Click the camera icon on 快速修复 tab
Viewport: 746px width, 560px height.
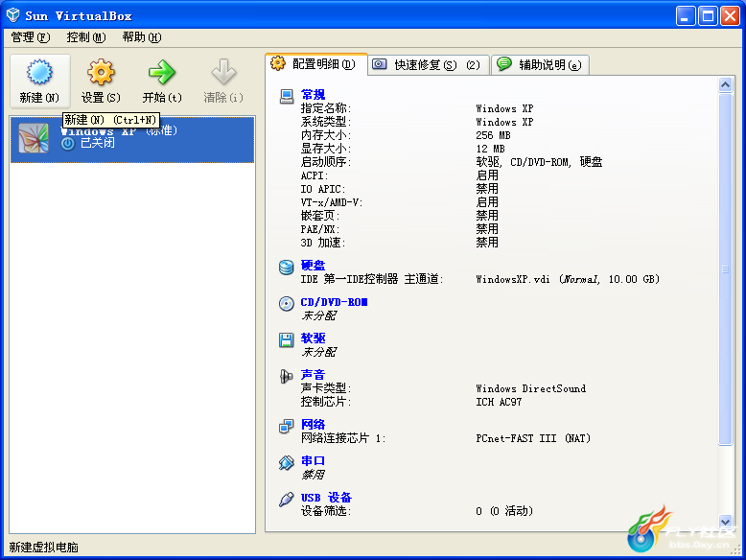click(x=379, y=64)
